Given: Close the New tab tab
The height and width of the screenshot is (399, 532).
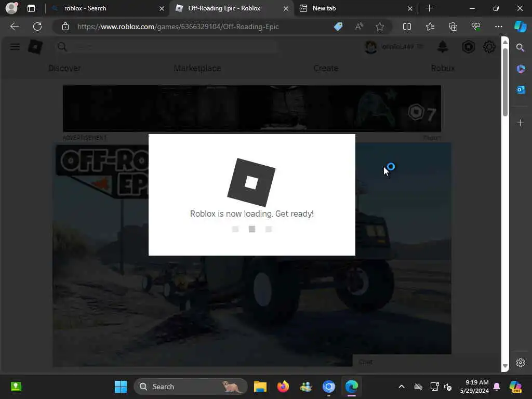Looking at the screenshot, I should pos(410,8).
